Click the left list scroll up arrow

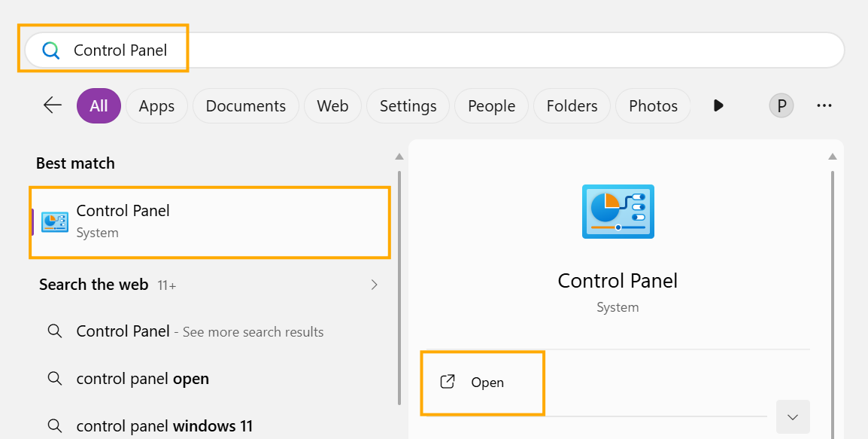399,157
